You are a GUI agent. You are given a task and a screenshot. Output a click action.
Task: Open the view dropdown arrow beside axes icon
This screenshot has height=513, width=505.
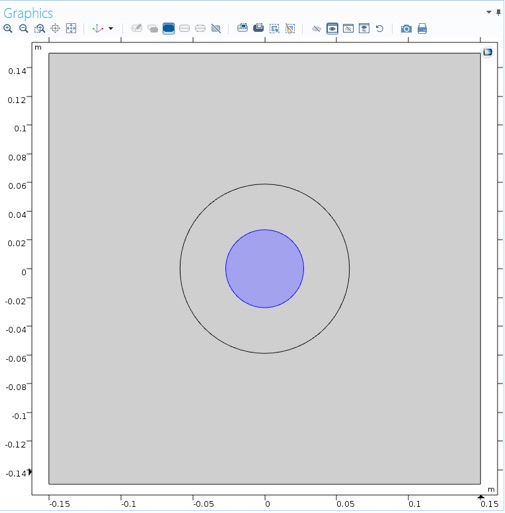pyautogui.click(x=111, y=29)
